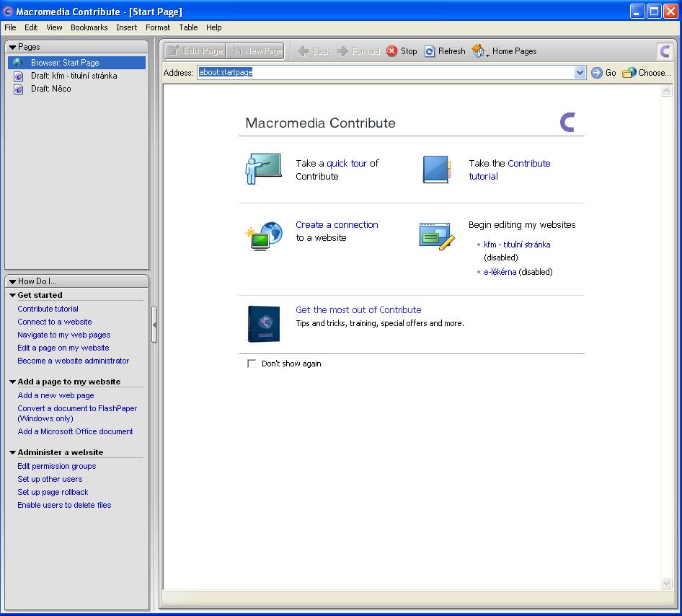Select Draft: Něco in Pages list
Screen dimensions: 682x616
click(76, 89)
